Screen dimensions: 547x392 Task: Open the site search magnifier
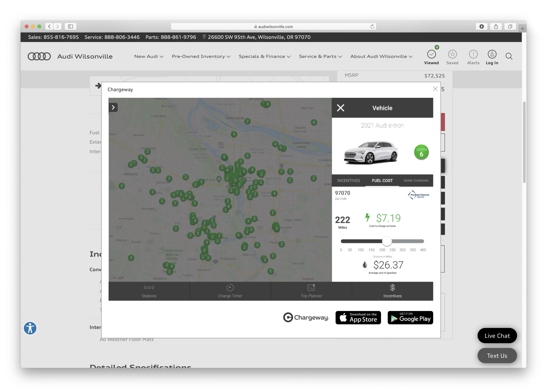(x=509, y=56)
